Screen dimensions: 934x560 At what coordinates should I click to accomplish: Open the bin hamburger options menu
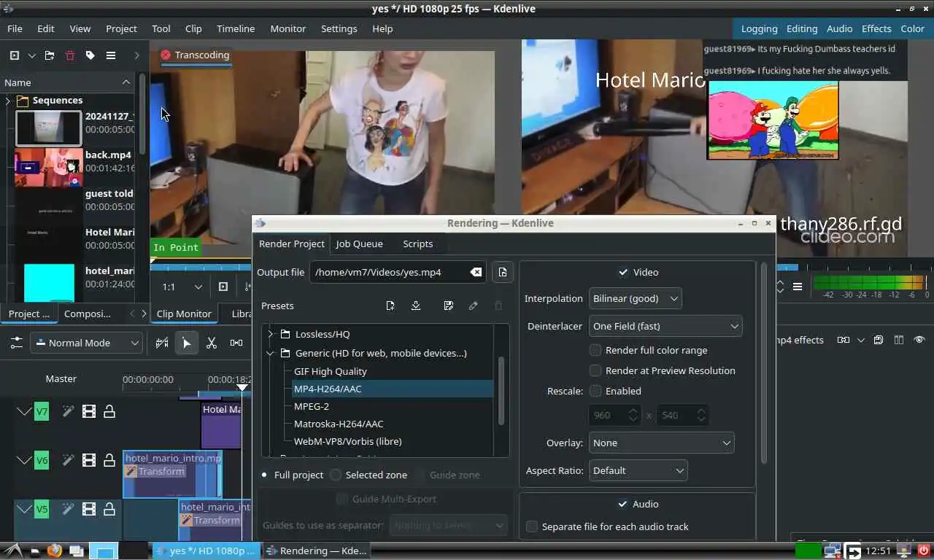(111, 55)
